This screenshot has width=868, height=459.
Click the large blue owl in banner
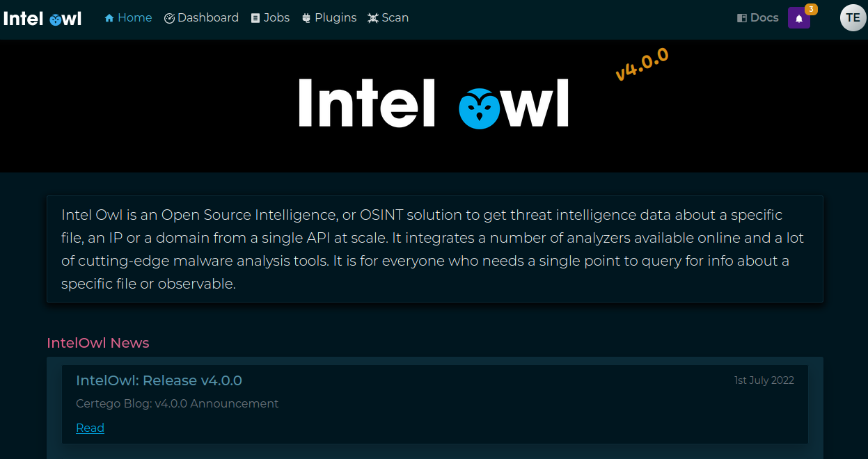tap(480, 108)
